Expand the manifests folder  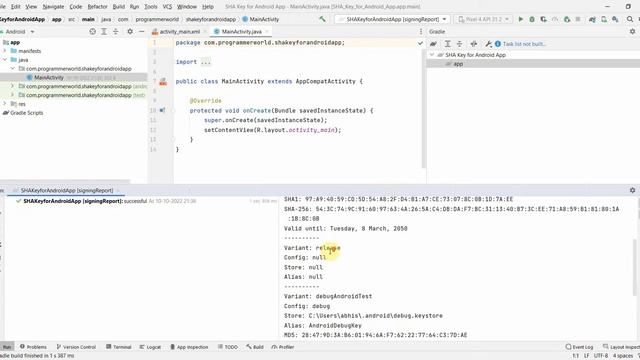5,51
